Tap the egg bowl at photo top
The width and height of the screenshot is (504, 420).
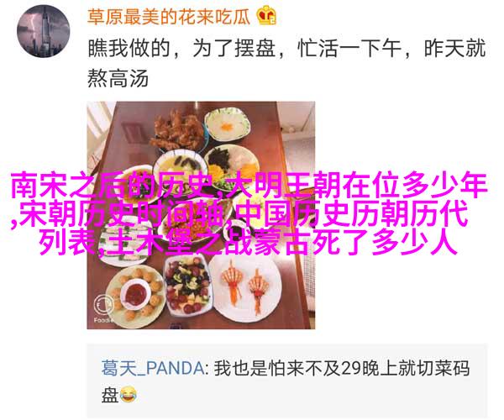228,124
